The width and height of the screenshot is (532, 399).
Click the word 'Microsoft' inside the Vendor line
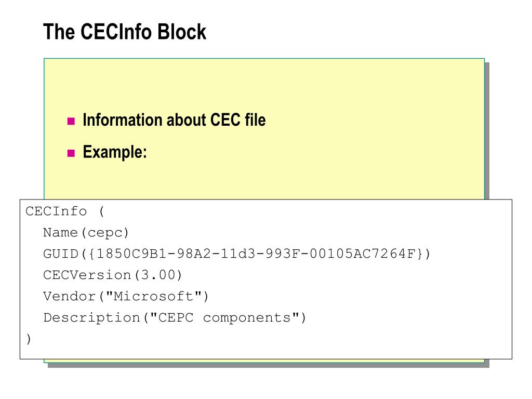(x=154, y=296)
